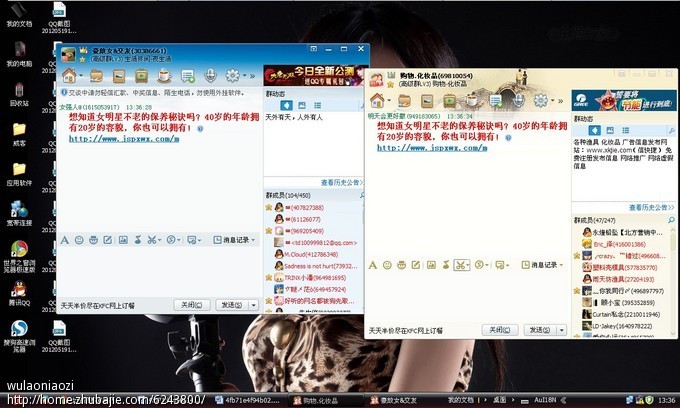The height and width of the screenshot is (408, 680).
Task: Click write/edit pencil icon in left chat window
Action: pyautogui.click(x=108, y=240)
